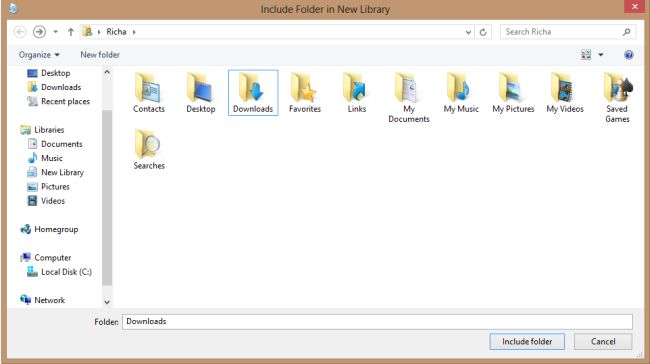Click the Forward navigation arrow

pos(39,32)
